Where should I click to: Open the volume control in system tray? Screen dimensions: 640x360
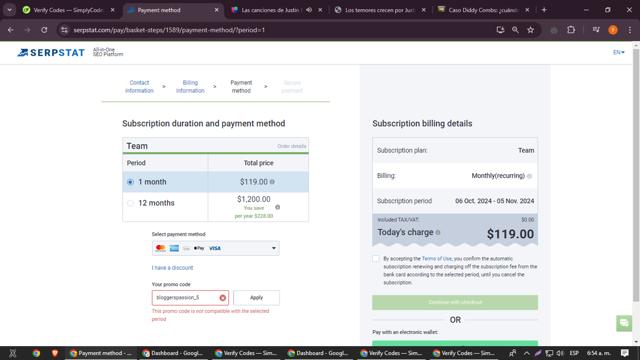560,353
